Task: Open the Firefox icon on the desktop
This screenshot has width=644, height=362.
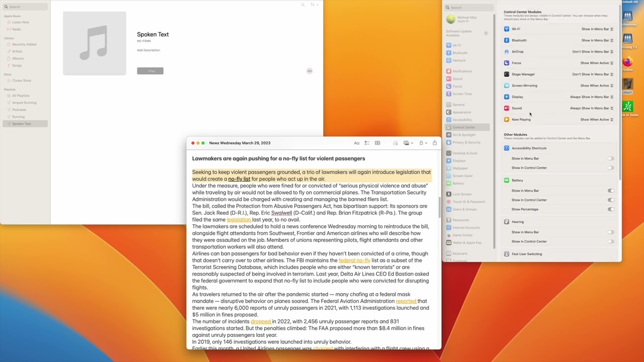Action: 627,63
